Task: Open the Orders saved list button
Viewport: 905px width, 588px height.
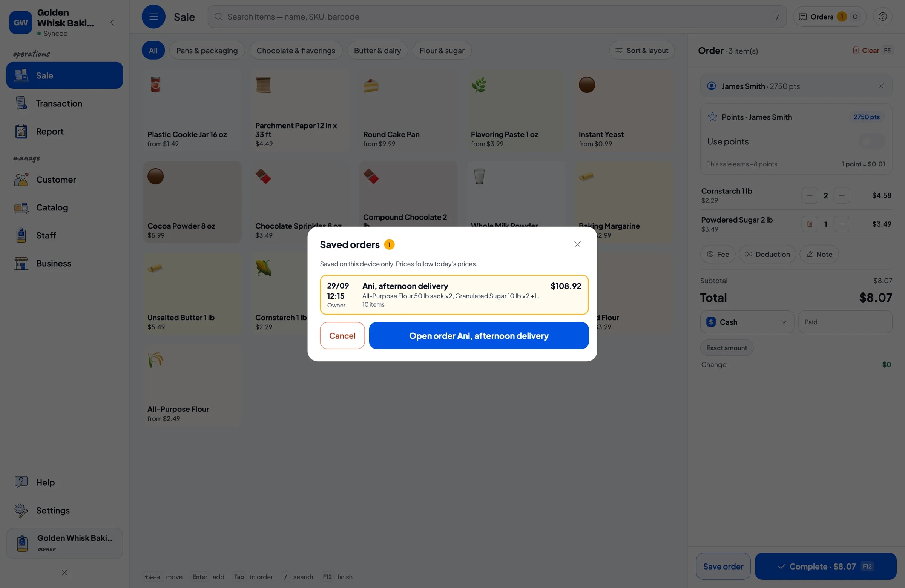Action: pos(829,16)
